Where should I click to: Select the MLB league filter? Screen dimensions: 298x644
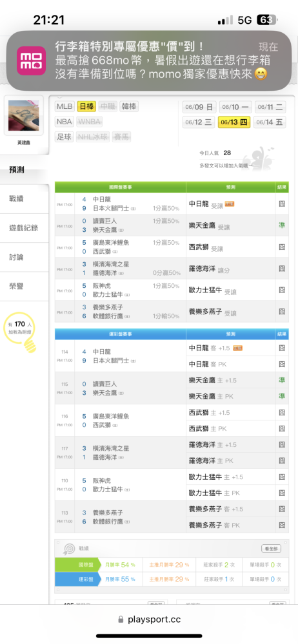(65, 107)
